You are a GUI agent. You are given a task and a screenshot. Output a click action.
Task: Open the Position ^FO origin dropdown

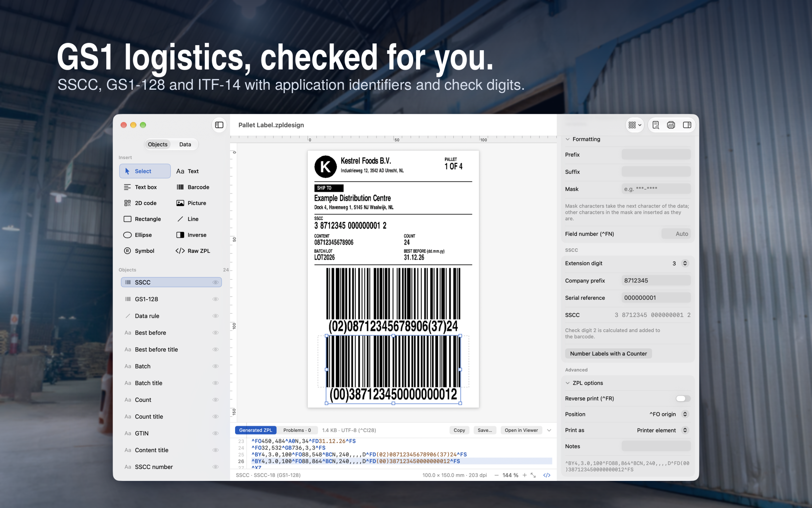click(669, 414)
